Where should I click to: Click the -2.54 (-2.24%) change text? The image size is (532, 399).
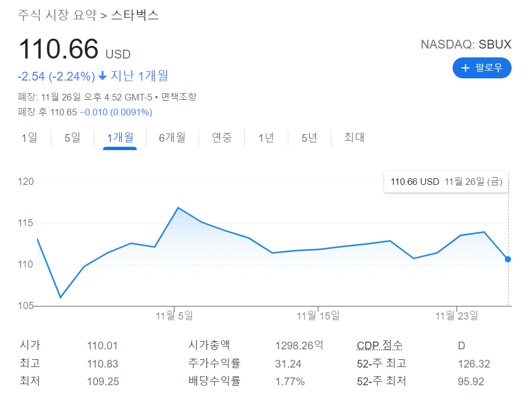[56, 76]
